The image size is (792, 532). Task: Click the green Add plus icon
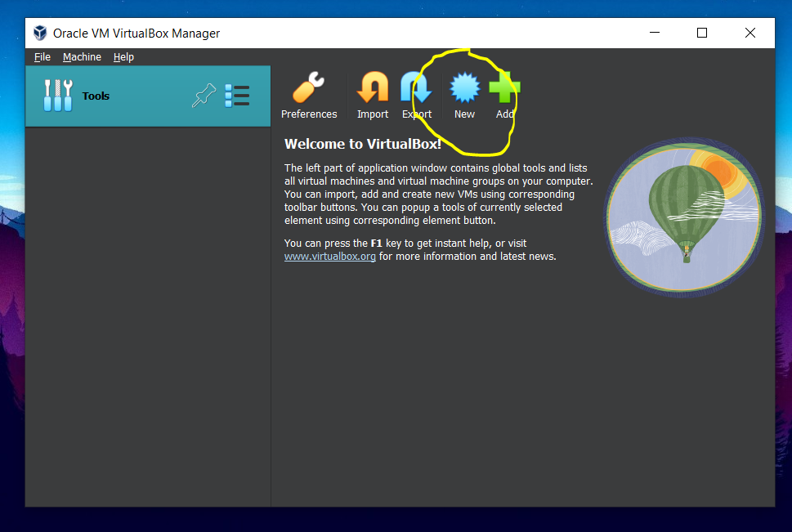click(504, 88)
